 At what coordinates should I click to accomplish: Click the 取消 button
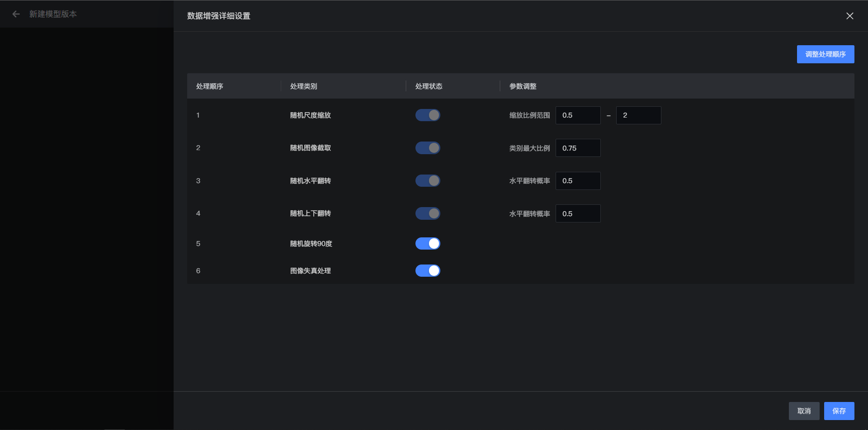click(804, 411)
